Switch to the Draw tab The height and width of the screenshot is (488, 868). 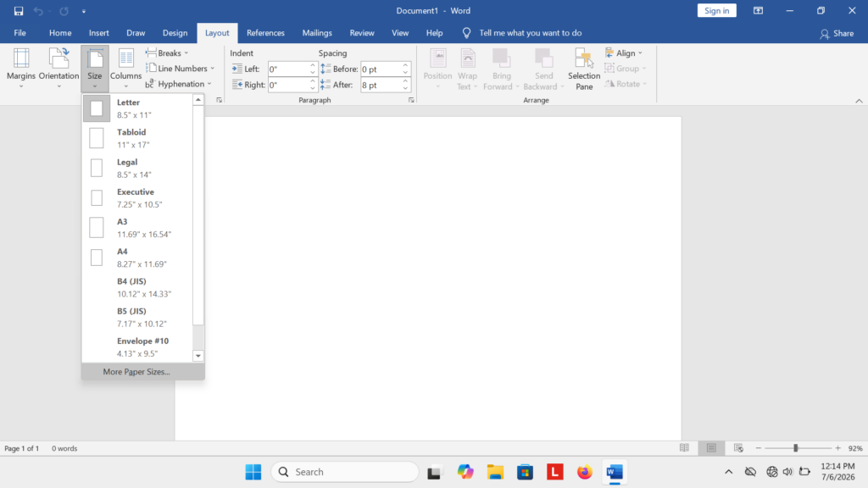tap(136, 33)
